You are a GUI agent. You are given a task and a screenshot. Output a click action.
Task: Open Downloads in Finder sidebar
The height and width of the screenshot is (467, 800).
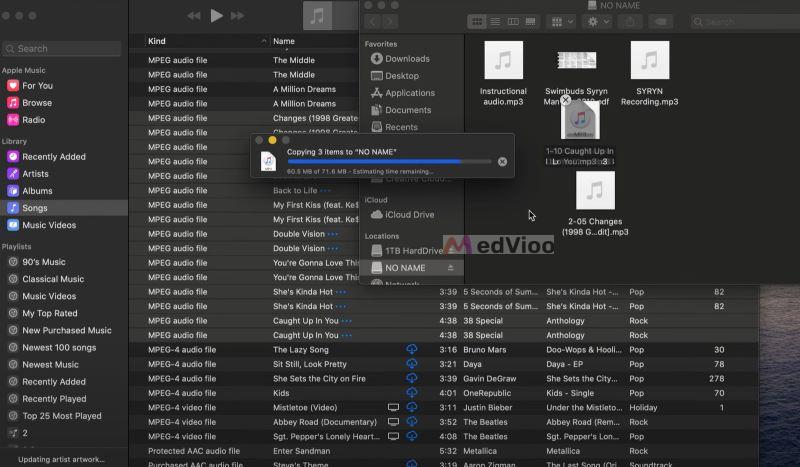click(401, 59)
